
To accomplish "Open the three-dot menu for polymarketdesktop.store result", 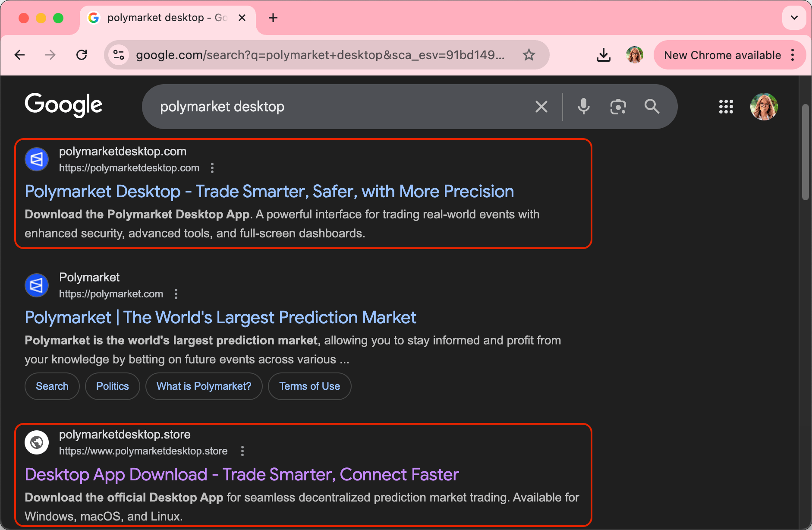I will [x=242, y=451].
